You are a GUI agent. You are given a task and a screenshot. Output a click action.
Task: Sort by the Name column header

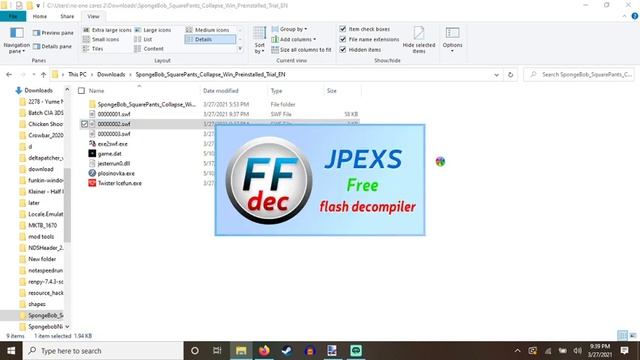pos(96,91)
